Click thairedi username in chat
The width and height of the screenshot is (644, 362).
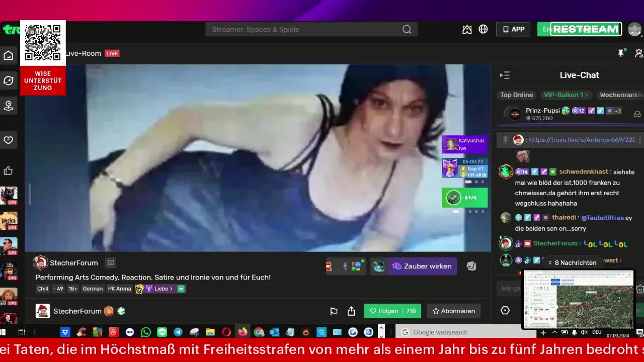pos(563,218)
